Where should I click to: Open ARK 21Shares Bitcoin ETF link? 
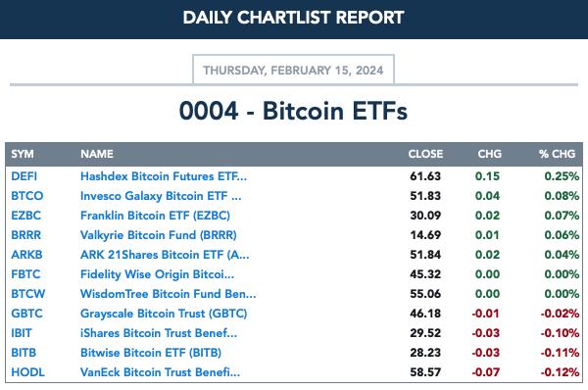coord(165,255)
